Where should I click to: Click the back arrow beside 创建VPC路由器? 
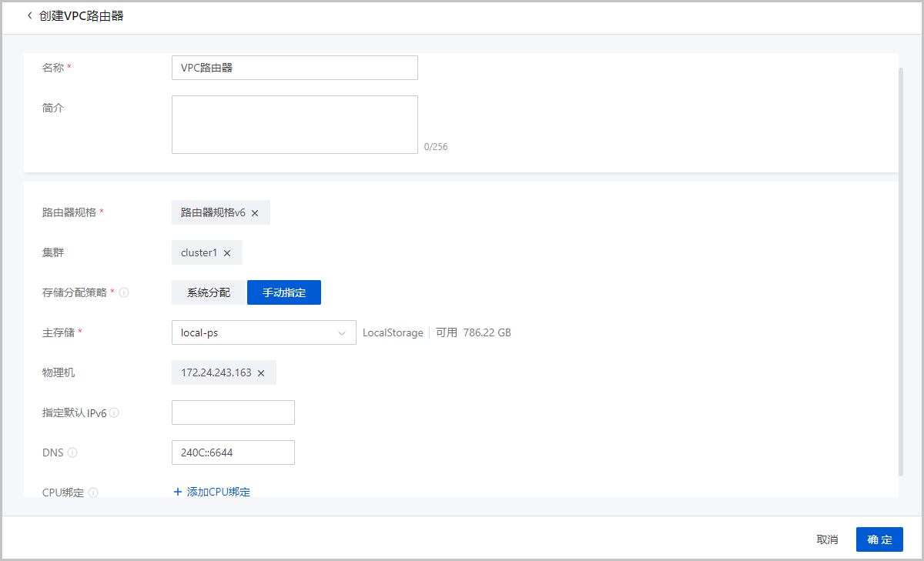(x=29, y=15)
